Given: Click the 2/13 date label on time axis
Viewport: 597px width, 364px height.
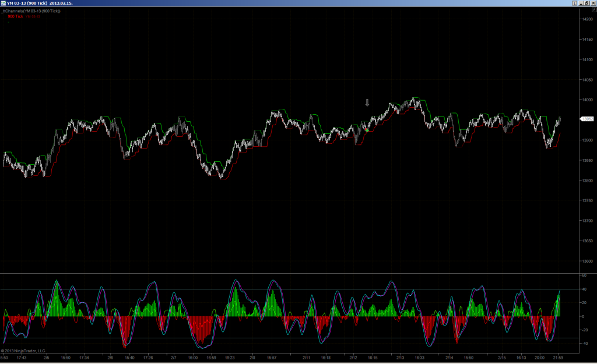Looking at the screenshot, I should click(400, 358).
